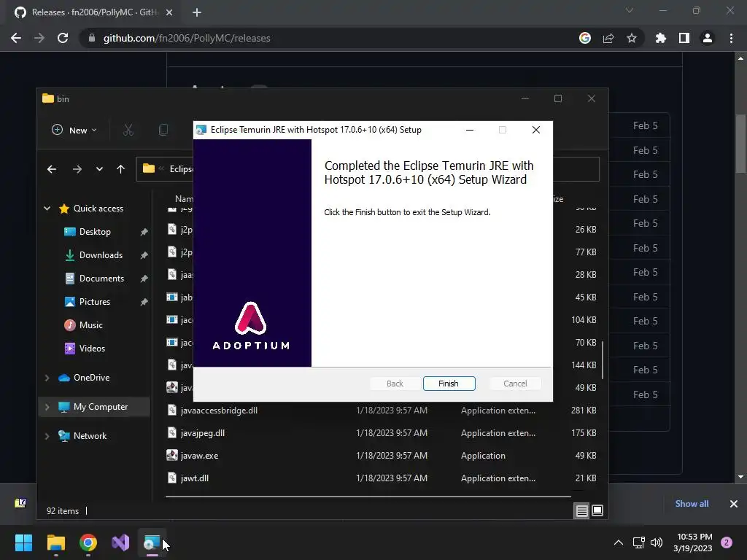The image size is (747, 560).
Task: Switch to details view in Explorer status bar
Action: coord(581,511)
